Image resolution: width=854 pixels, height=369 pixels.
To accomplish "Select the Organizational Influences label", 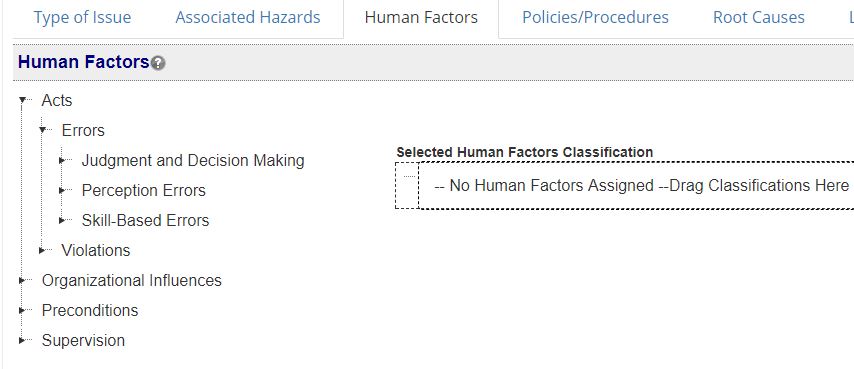I will 132,280.
